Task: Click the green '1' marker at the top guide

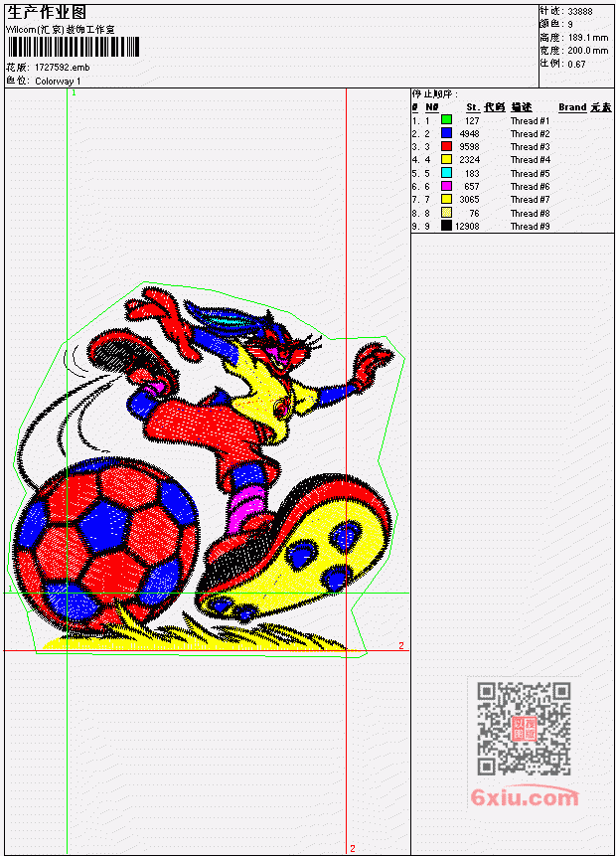Action: [x=74, y=92]
